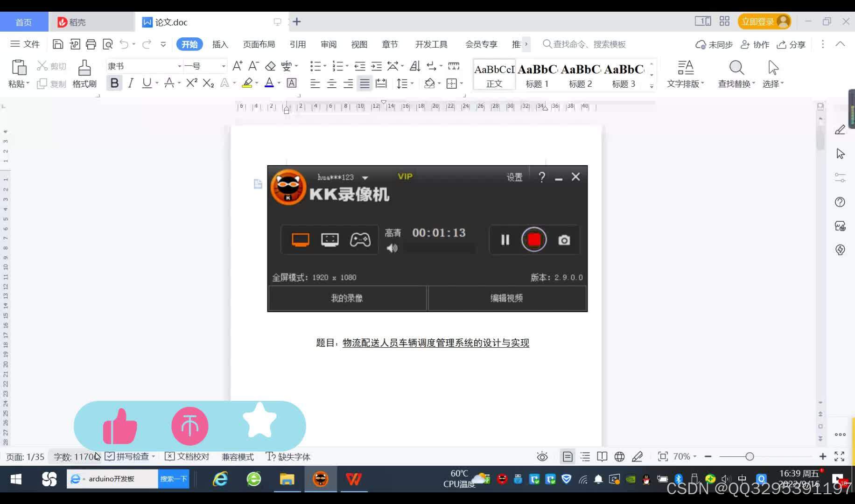The height and width of the screenshot is (504, 855).
Task: Click the KK recorder volume speaker icon
Action: click(392, 248)
